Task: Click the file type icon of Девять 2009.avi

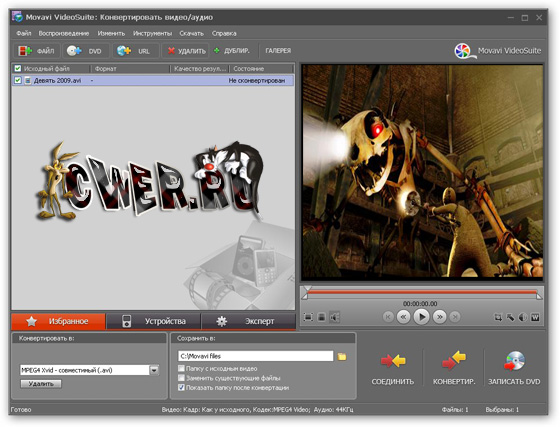Action: click(28, 81)
